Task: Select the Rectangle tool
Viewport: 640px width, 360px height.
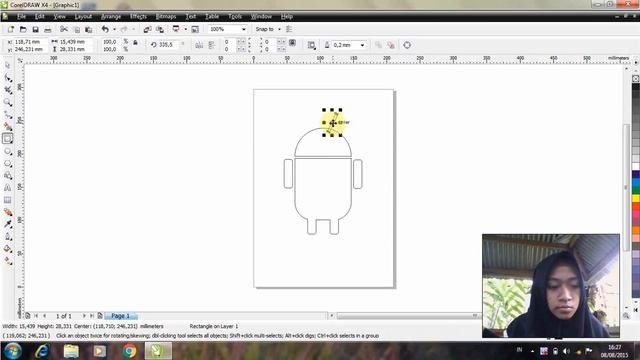Action: point(7,139)
